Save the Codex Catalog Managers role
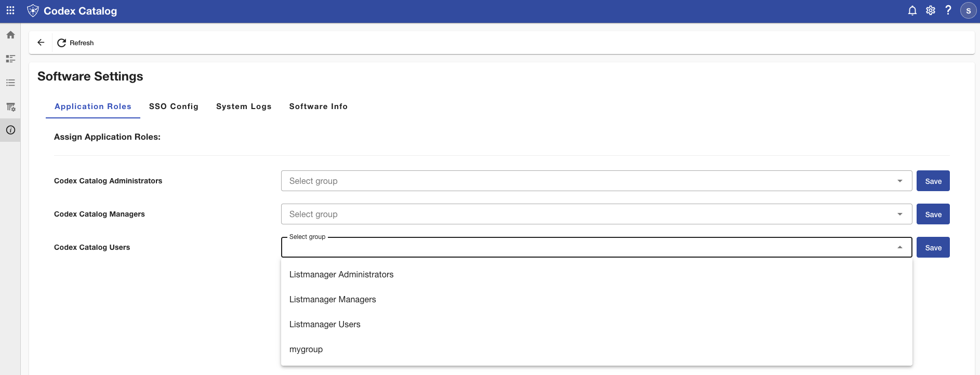This screenshot has width=980, height=375. (933, 214)
